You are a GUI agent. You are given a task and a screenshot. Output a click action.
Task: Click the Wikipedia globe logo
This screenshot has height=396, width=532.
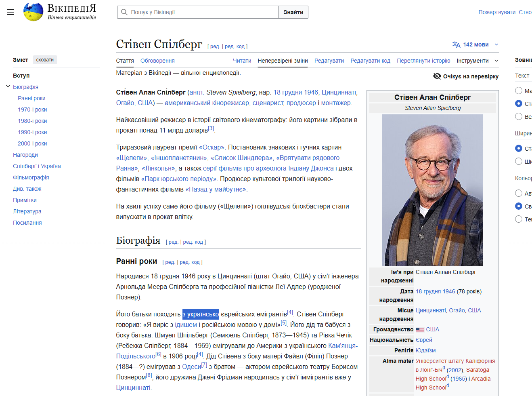pos(33,12)
